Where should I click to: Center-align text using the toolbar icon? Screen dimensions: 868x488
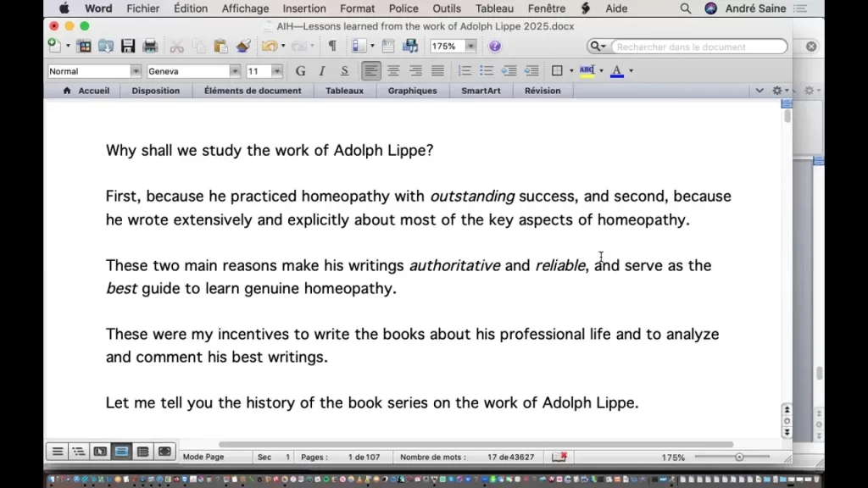[393, 71]
